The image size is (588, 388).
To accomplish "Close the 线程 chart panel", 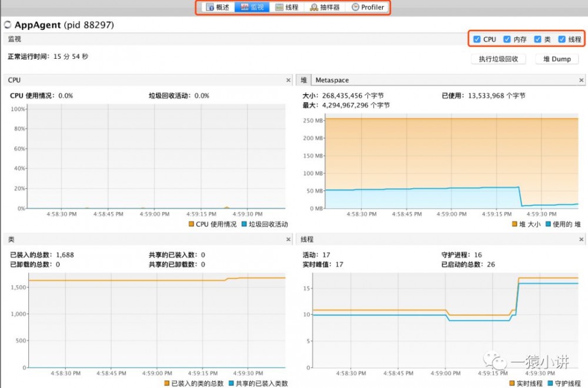I will [x=581, y=239].
